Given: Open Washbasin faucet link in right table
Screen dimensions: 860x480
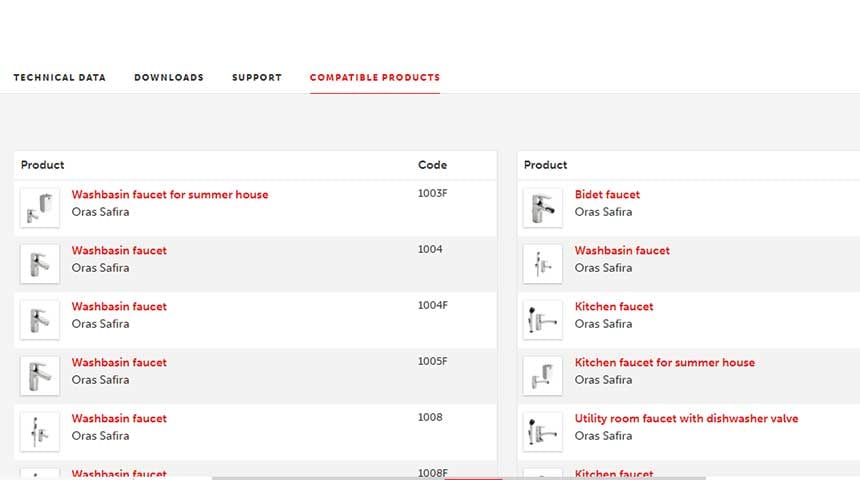Looking at the screenshot, I should (622, 250).
